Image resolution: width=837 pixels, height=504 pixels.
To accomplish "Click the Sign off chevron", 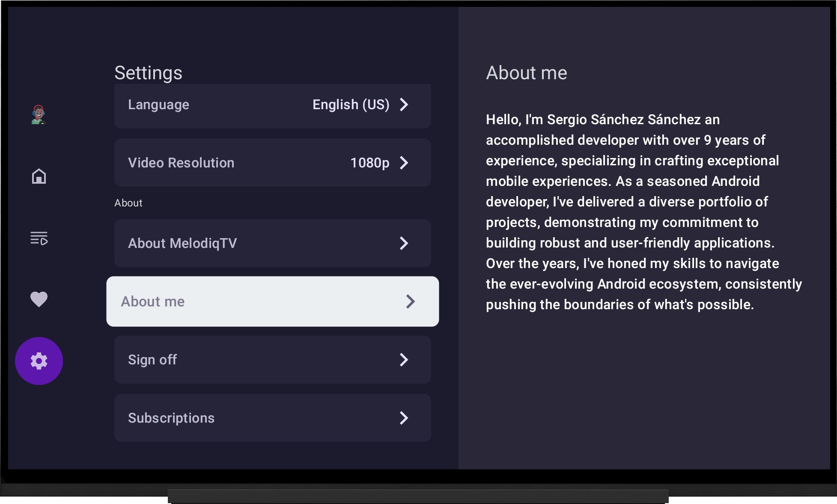I will [x=404, y=360].
